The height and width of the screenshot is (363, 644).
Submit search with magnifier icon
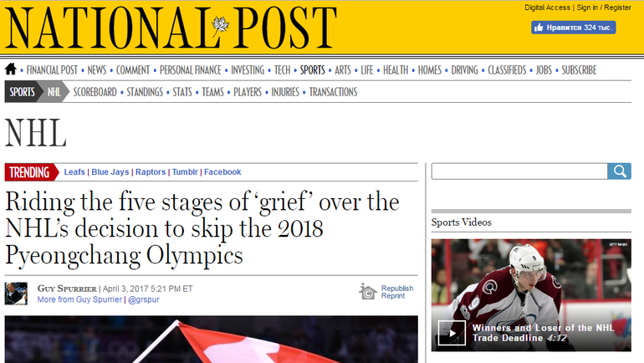point(620,171)
